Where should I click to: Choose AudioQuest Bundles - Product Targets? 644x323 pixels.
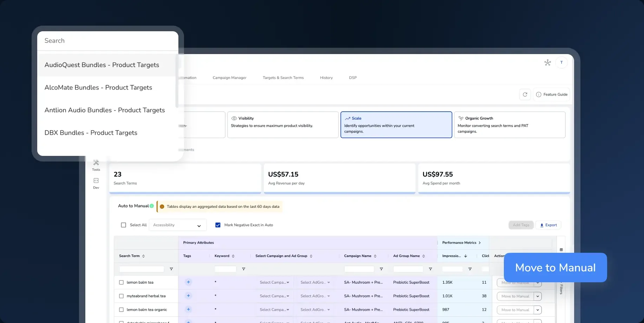[x=106, y=65]
